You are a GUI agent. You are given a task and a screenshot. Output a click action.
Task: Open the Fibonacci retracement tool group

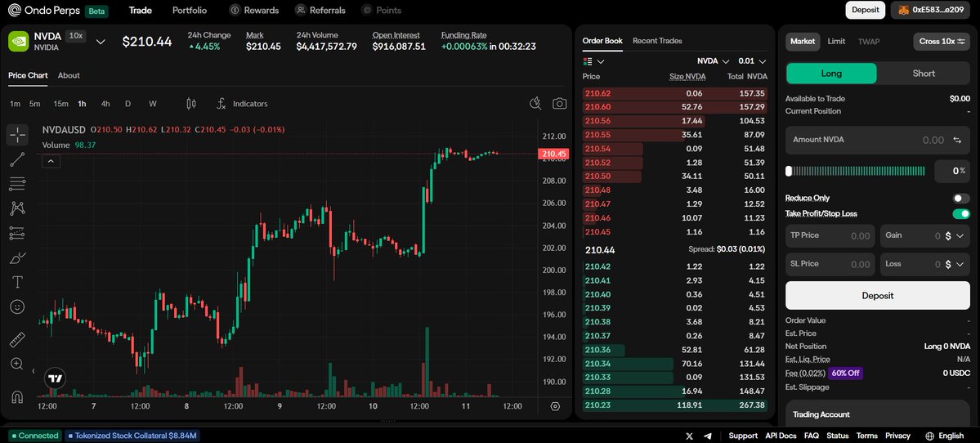pyautogui.click(x=17, y=184)
